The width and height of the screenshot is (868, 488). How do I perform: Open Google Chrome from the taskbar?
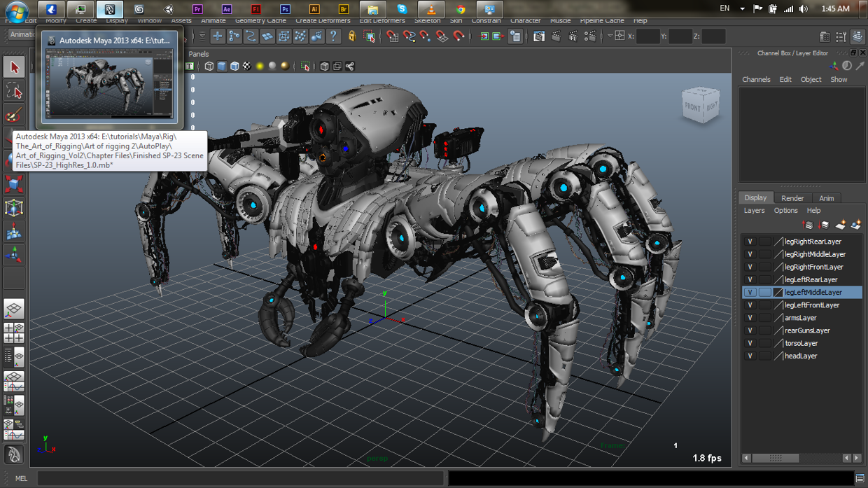(460, 9)
